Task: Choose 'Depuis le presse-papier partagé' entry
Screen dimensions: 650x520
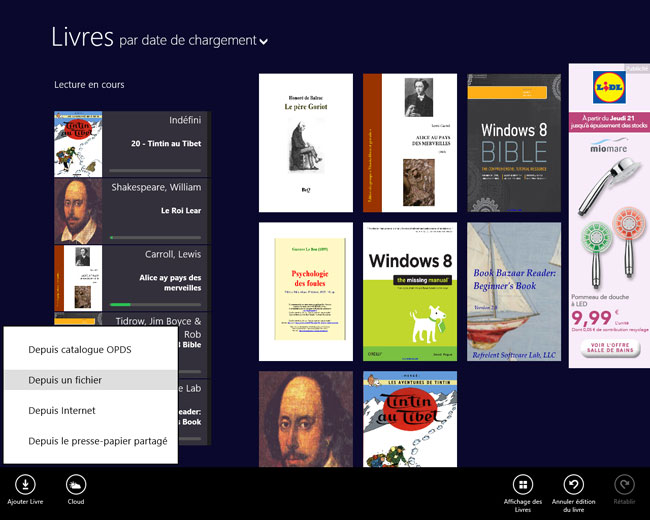Action: click(x=91, y=441)
